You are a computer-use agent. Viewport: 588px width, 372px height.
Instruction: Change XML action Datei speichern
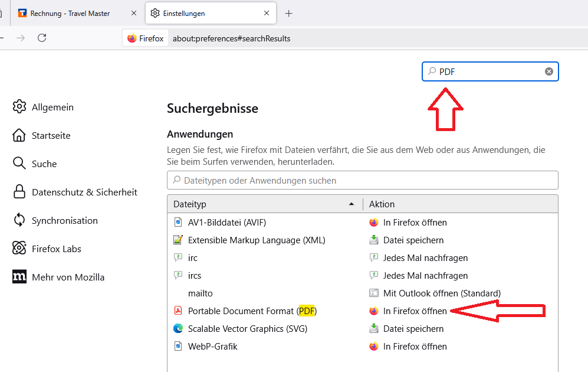(x=461, y=240)
